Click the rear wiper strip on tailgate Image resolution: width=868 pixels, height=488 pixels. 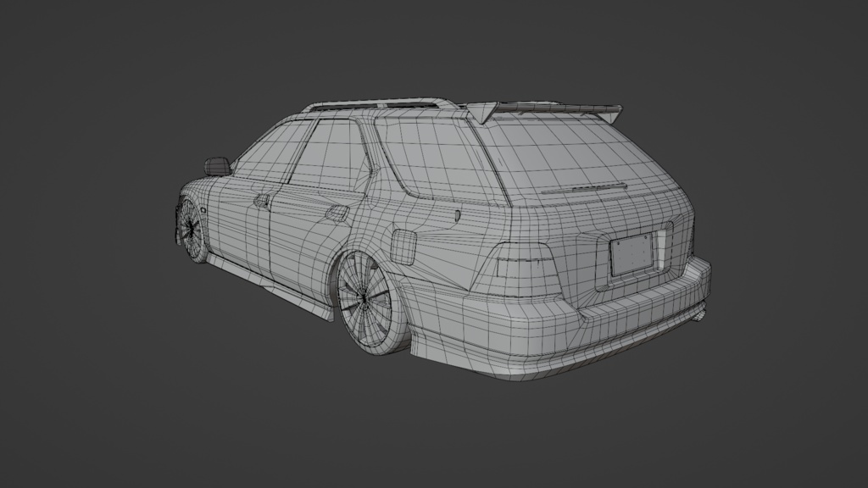click(583, 188)
